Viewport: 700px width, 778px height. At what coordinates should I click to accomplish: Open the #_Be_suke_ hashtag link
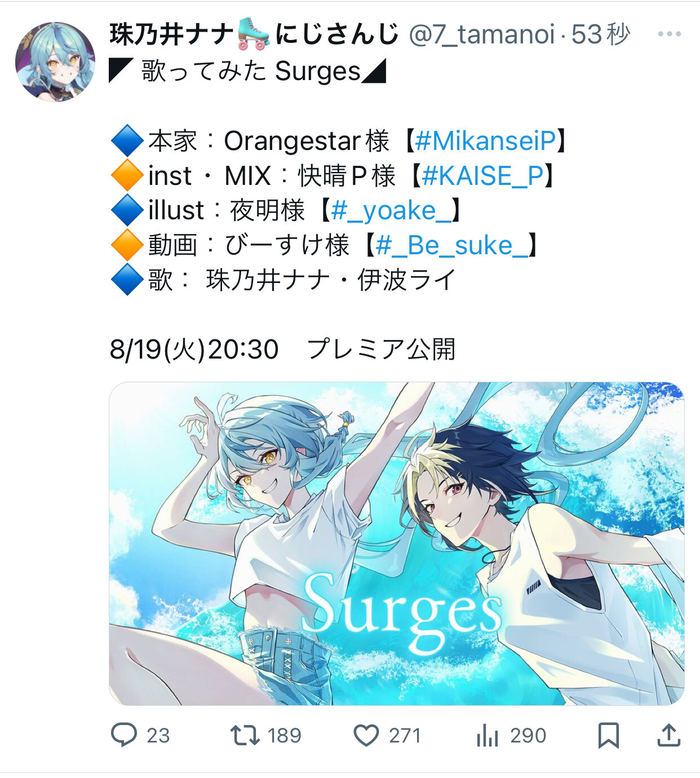point(453,246)
